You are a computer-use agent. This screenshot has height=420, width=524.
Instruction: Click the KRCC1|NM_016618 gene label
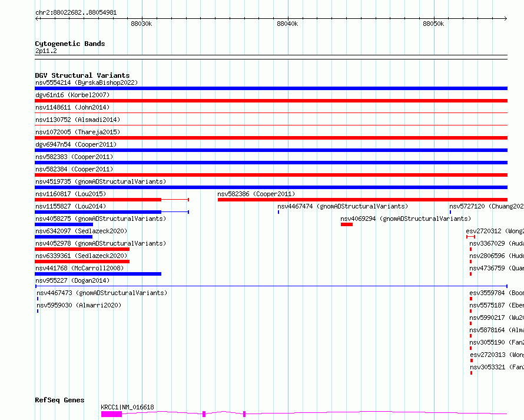tap(127, 407)
